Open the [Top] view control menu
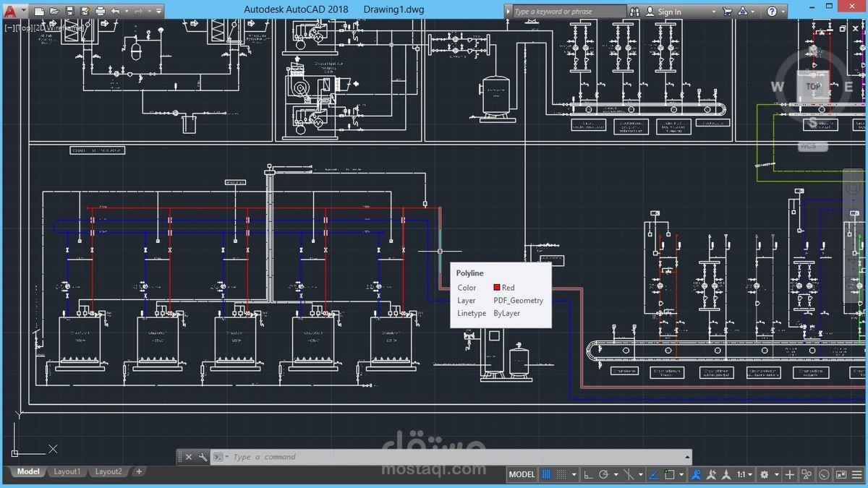 [x=23, y=27]
